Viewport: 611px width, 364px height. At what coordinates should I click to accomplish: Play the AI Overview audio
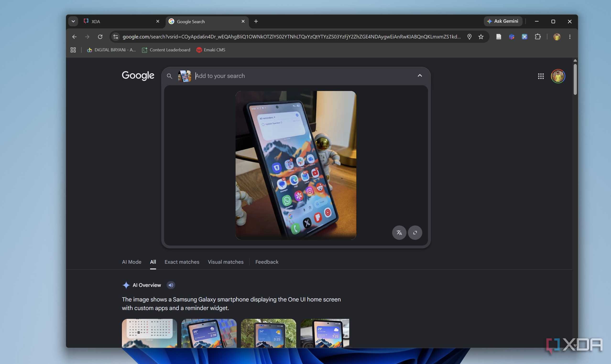pyautogui.click(x=171, y=285)
